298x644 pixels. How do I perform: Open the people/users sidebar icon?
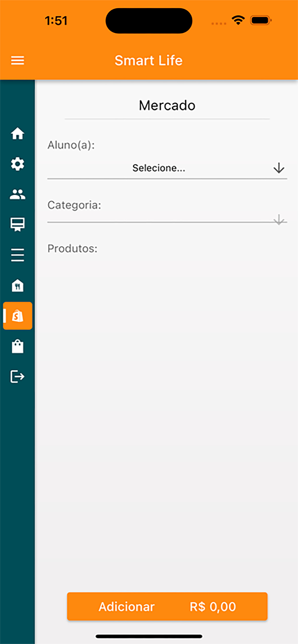point(17,194)
